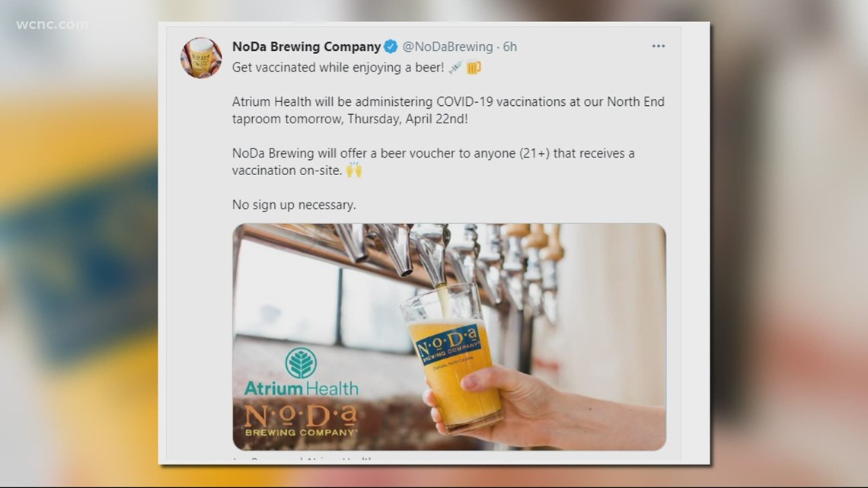Click the partially visible caption below the image

pos(302,458)
